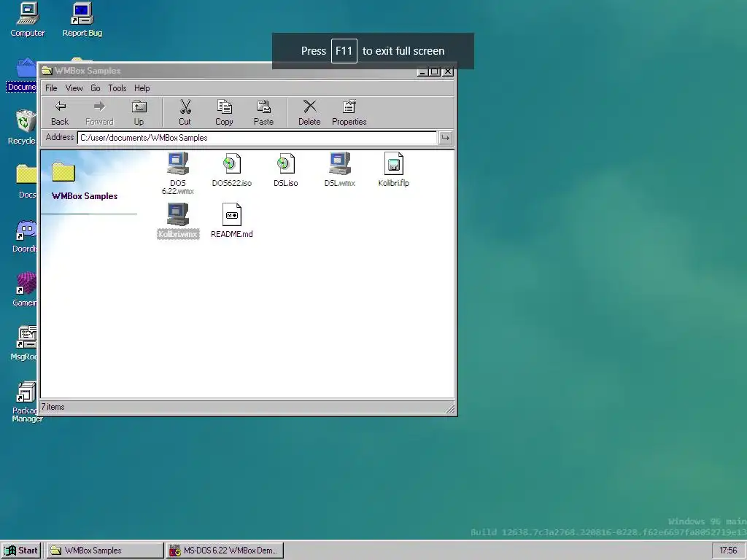Click the WMBox Samples sidebar folder icon
Viewport: 747px width, 560px height.
pyautogui.click(x=63, y=172)
